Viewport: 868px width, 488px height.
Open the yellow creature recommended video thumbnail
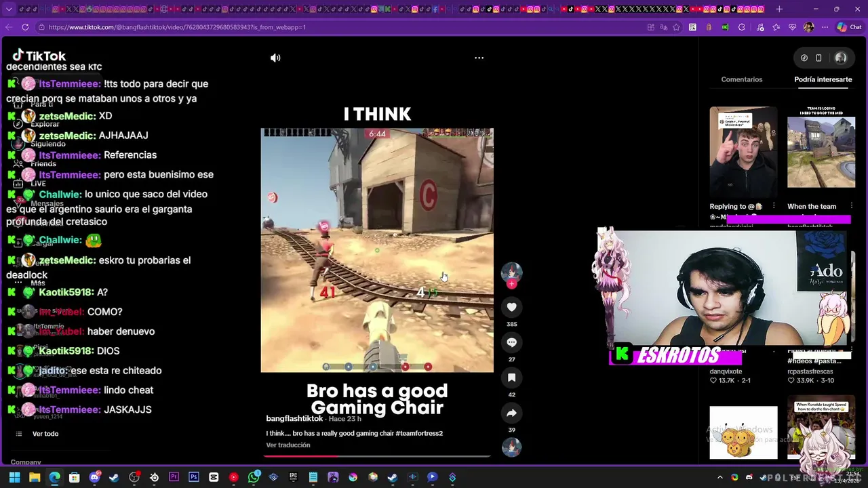(743, 432)
